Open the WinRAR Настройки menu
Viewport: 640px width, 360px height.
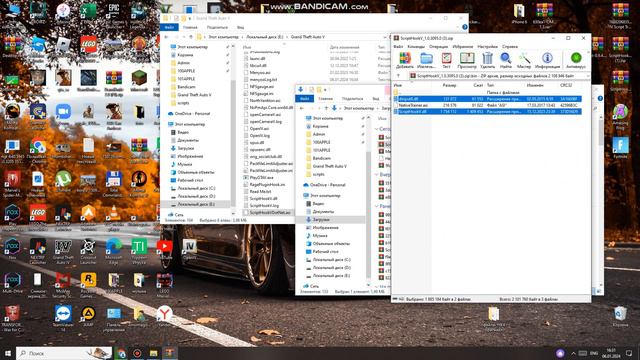(487, 47)
